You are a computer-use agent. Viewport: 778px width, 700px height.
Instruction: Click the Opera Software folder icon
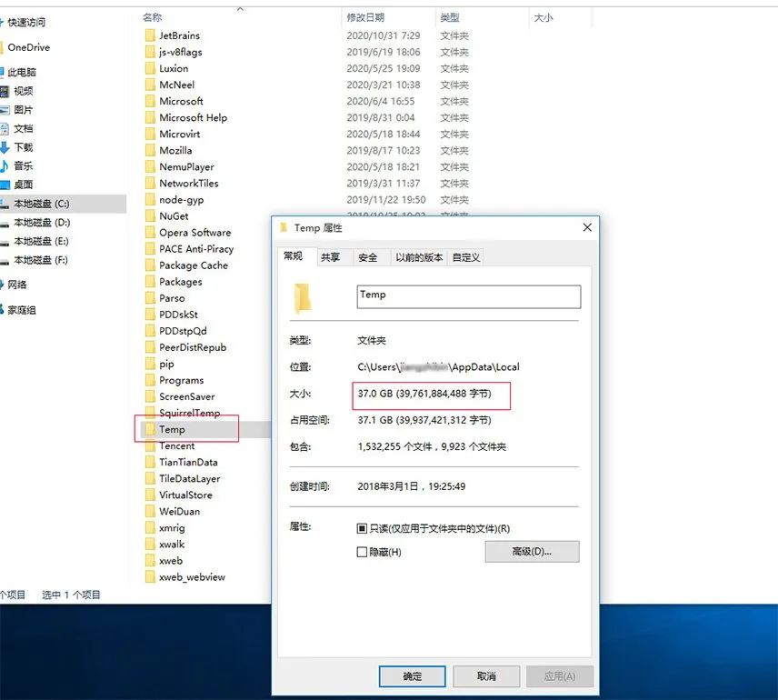(x=150, y=233)
